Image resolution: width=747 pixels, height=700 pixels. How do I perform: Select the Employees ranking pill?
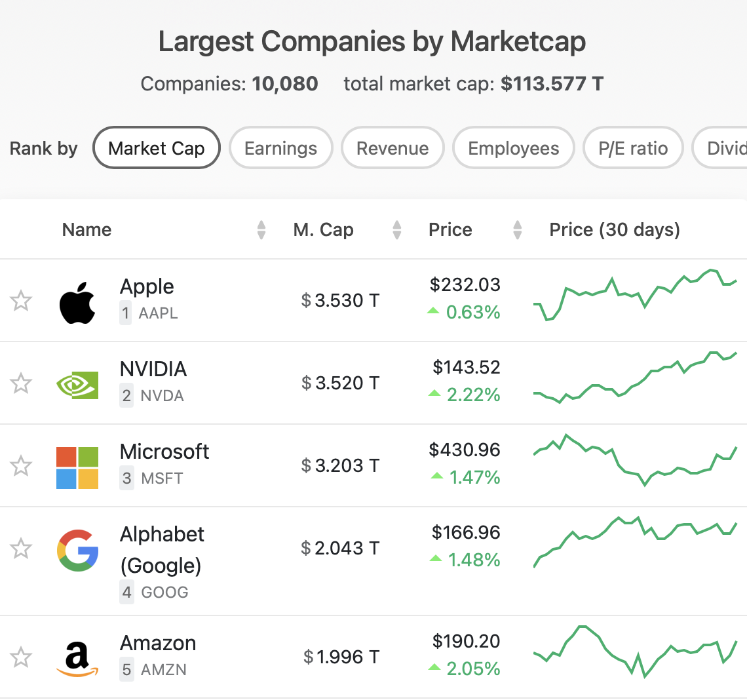pos(514,147)
